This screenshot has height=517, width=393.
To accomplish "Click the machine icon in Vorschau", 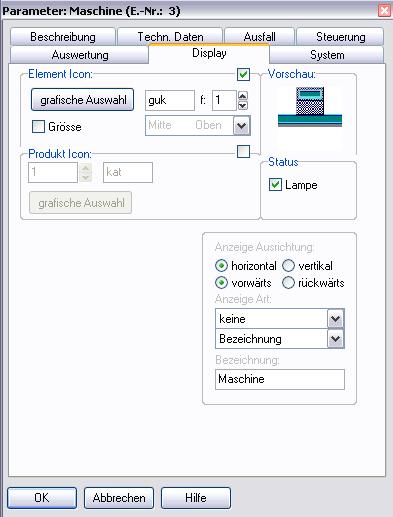I will coord(310,107).
